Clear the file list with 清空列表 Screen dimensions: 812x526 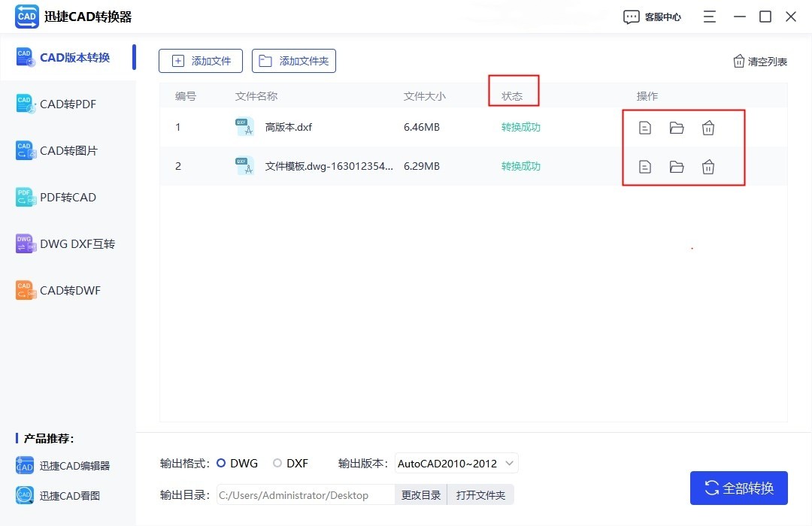[759, 61]
